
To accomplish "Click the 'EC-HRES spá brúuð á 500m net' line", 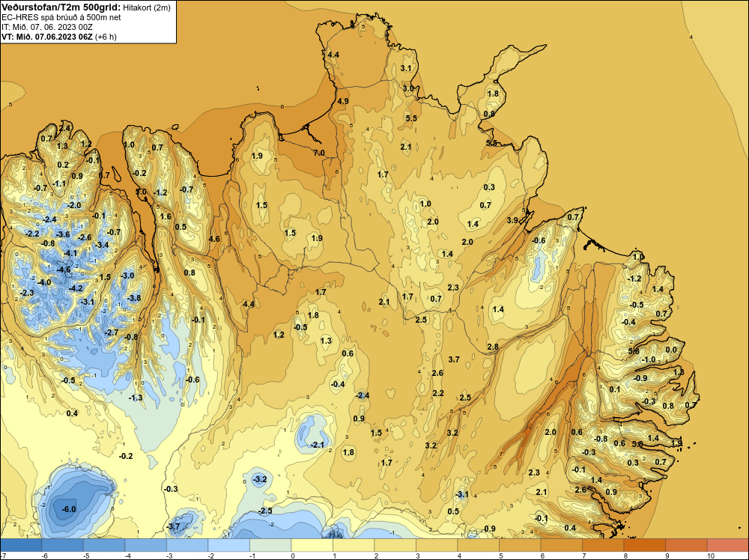I will 61,17.
